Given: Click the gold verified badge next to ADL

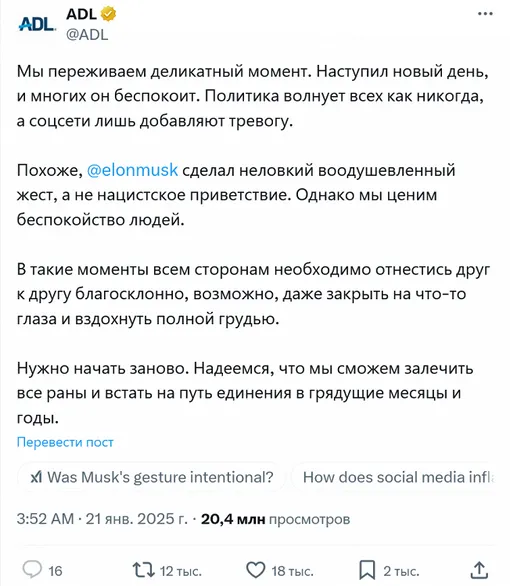Looking at the screenshot, I should 109,14.
